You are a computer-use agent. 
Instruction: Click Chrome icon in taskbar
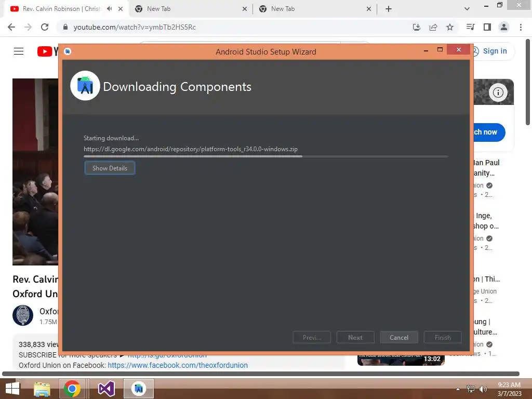pyautogui.click(x=72, y=389)
